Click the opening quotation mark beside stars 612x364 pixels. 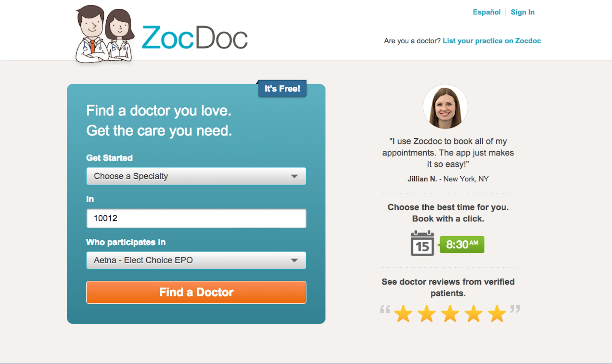coord(385,309)
